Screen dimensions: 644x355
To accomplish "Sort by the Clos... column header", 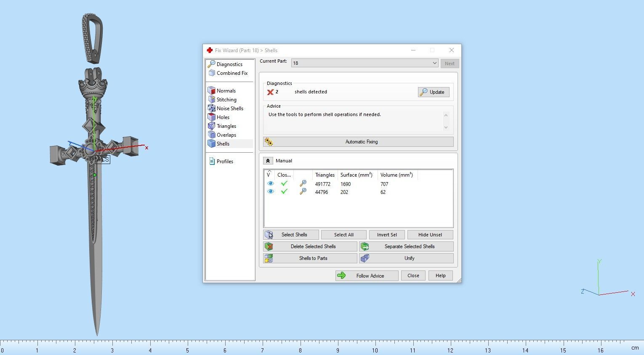I will tap(284, 175).
